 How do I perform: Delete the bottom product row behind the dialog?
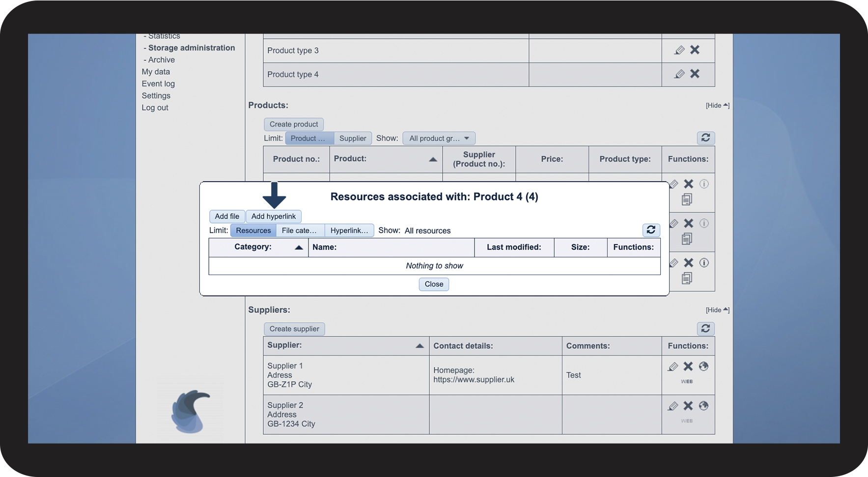pos(689,263)
